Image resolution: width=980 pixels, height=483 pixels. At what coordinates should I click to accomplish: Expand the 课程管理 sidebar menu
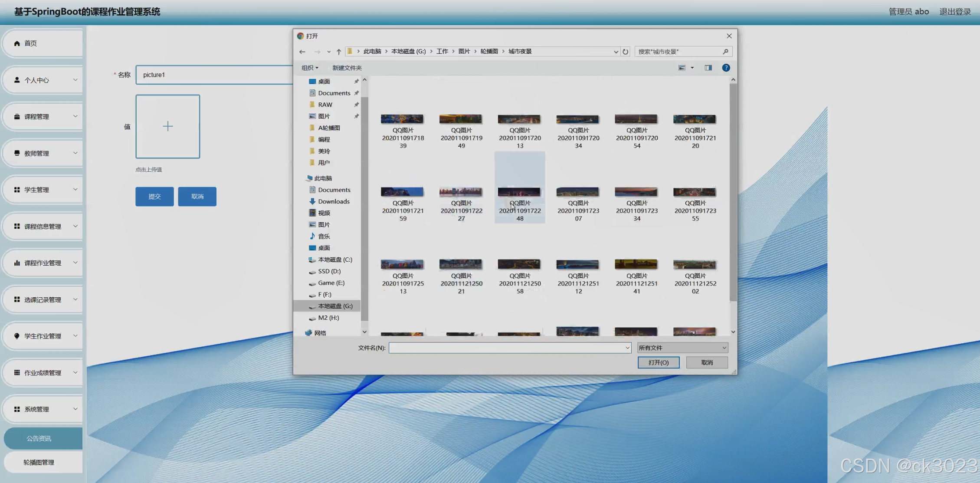point(43,116)
